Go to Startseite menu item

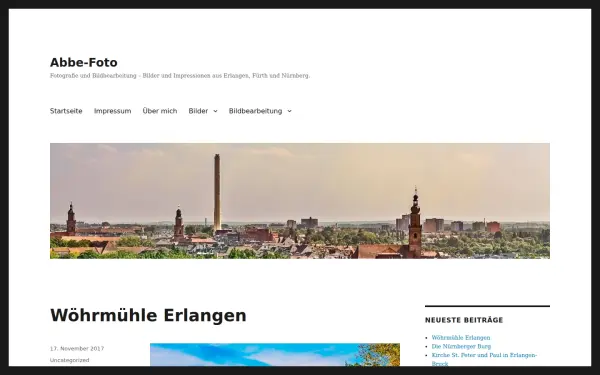pos(66,111)
